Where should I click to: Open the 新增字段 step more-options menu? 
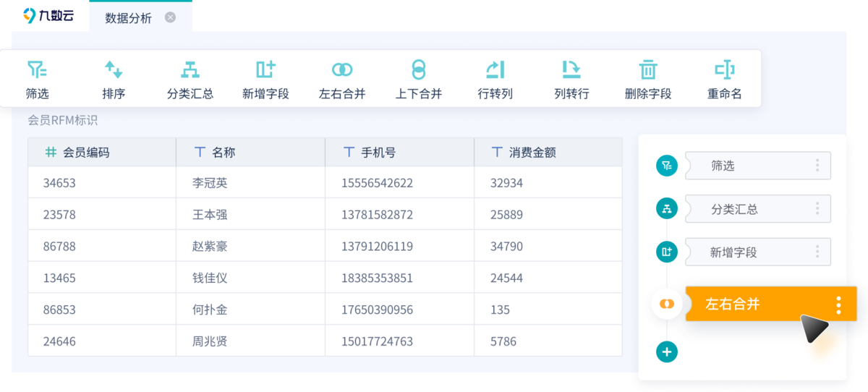817,252
